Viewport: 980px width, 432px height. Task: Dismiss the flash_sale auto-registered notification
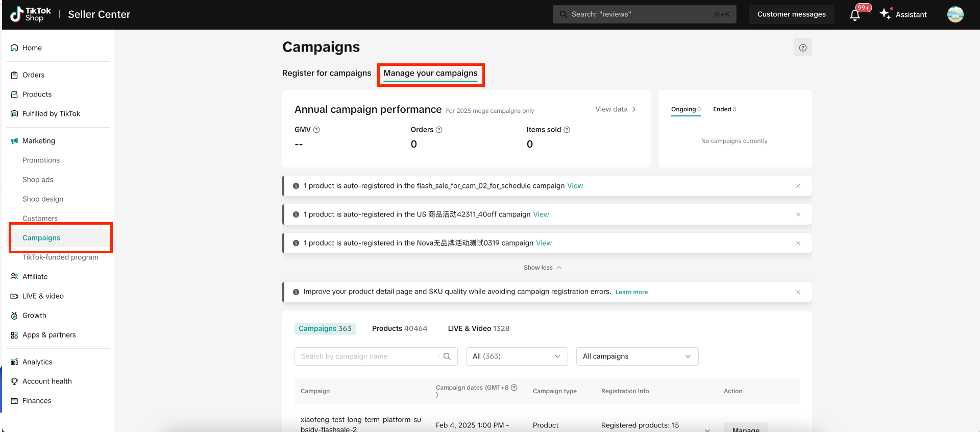tap(798, 186)
